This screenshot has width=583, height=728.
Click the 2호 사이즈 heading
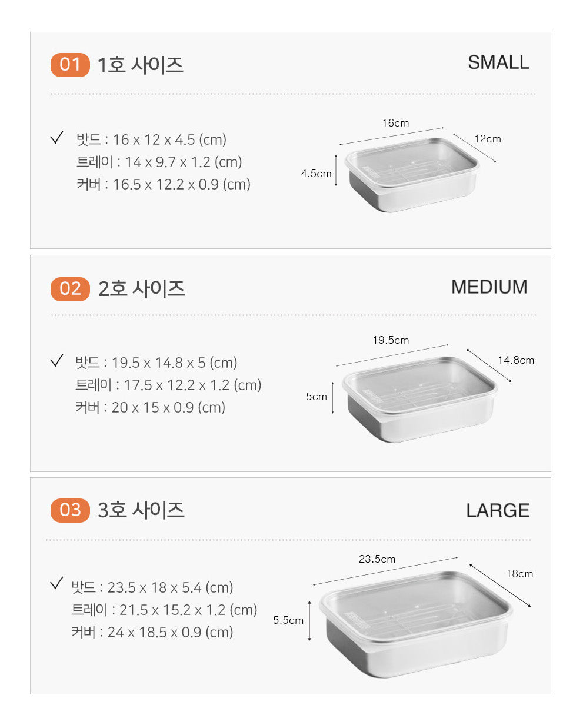(141, 289)
